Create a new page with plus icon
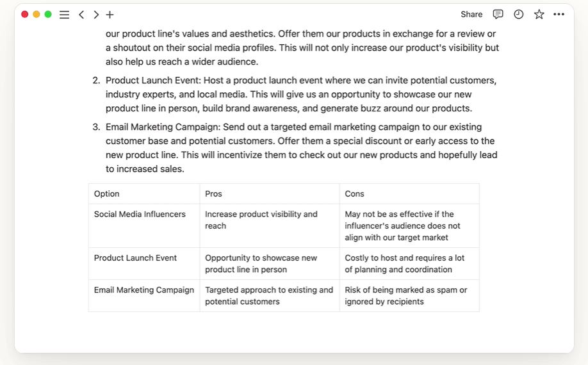 point(110,15)
